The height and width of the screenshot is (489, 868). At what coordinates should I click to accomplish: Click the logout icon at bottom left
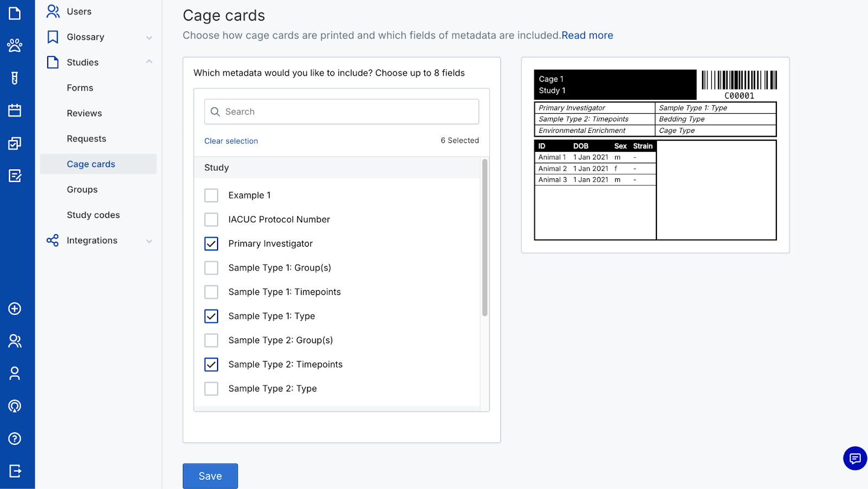(15, 471)
